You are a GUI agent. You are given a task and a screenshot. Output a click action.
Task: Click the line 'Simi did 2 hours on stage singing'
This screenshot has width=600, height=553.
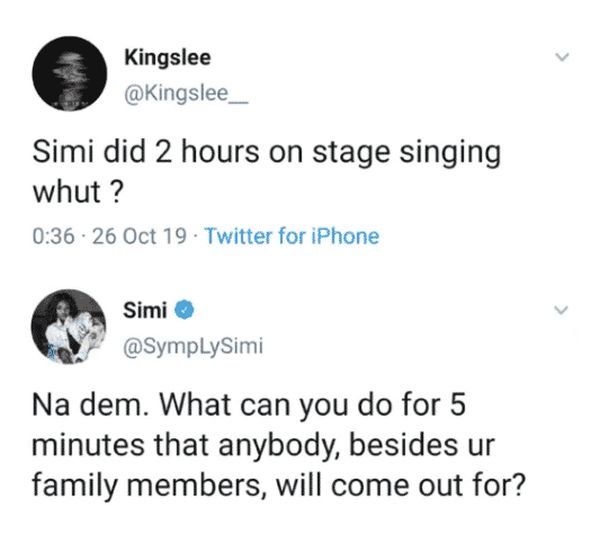click(x=266, y=153)
